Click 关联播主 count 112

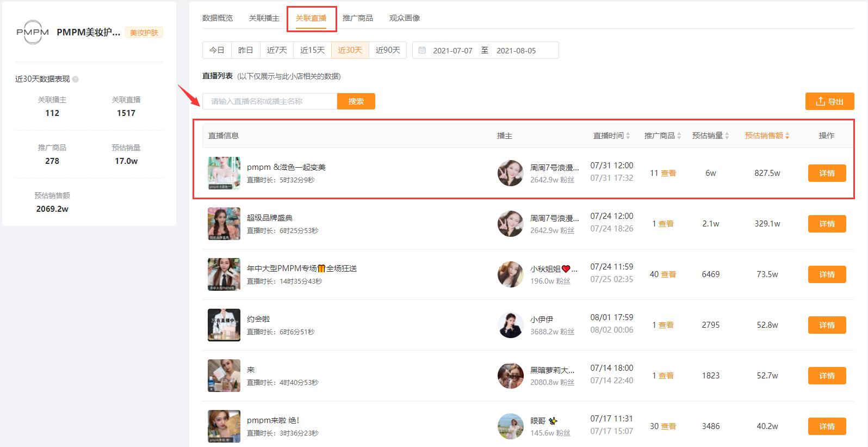(x=52, y=113)
